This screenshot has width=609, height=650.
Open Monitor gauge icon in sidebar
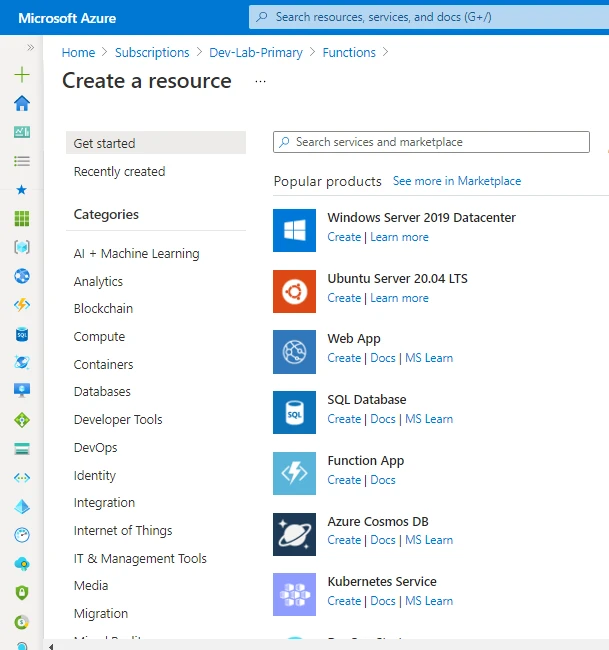coord(22,535)
